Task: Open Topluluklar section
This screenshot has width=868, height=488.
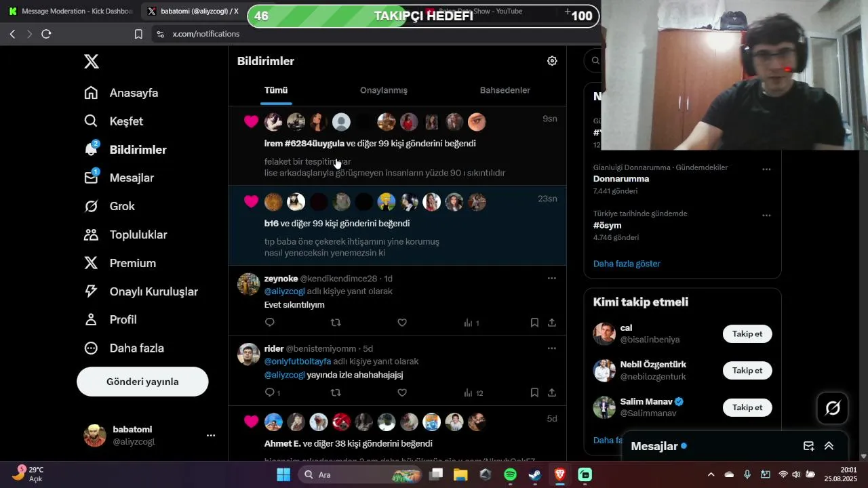Action: [x=125, y=235]
